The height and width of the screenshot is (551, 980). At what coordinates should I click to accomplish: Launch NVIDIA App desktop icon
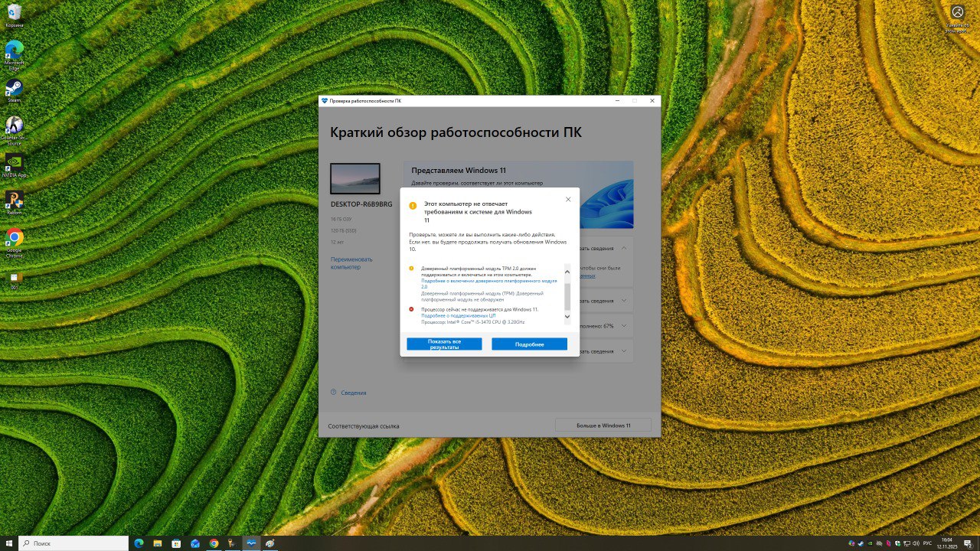pos(14,163)
